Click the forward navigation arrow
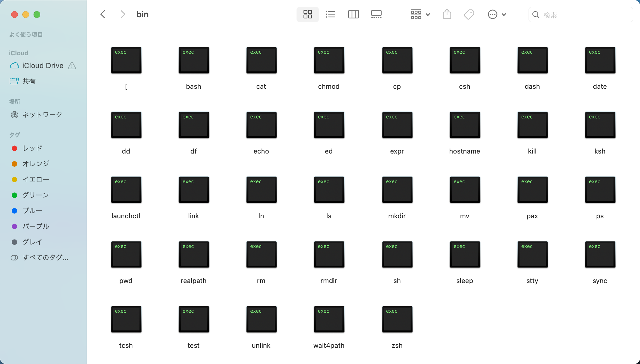The width and height of the screenshot is (640, 364). pos(123,14)
